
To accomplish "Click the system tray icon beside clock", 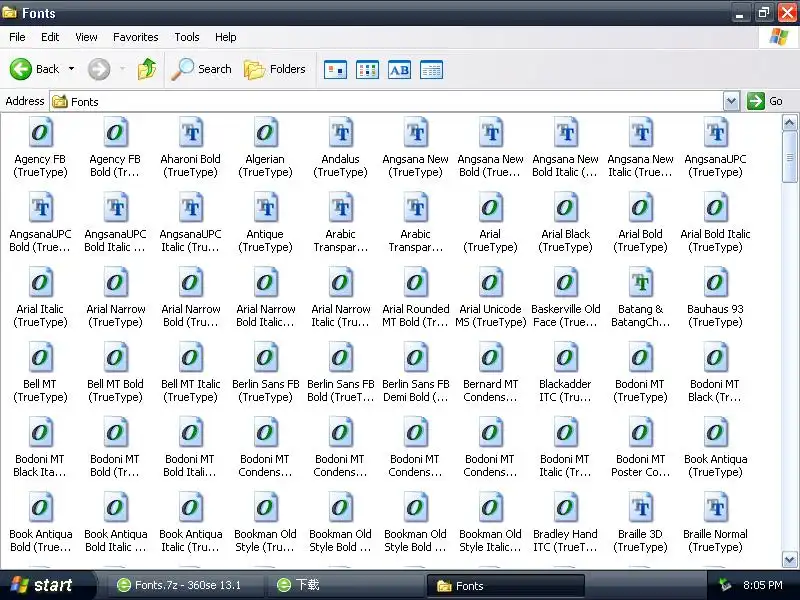I will 725,585.
